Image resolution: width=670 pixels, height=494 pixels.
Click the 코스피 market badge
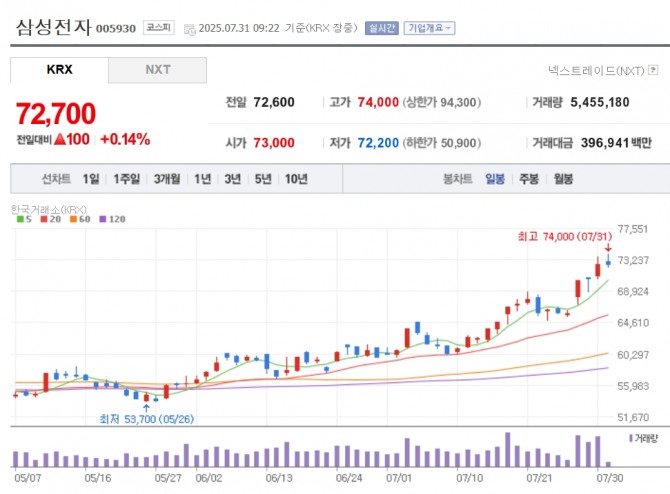coord(157,28)
